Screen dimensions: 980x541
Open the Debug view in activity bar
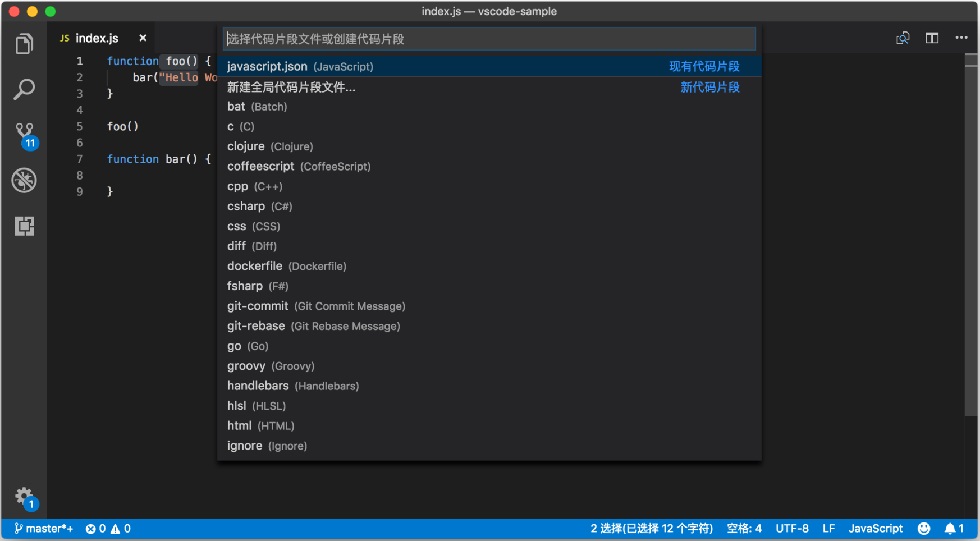tap(24, 181)
